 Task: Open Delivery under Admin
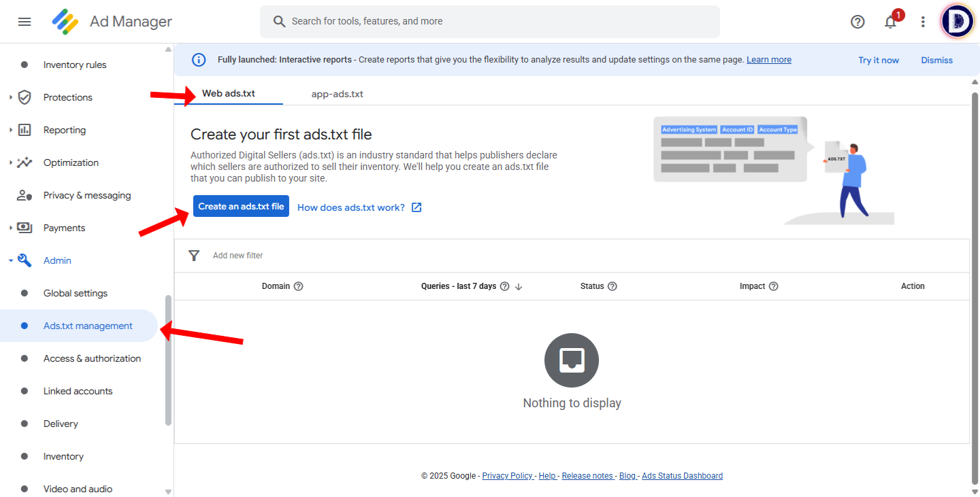(x=61, y=424)
